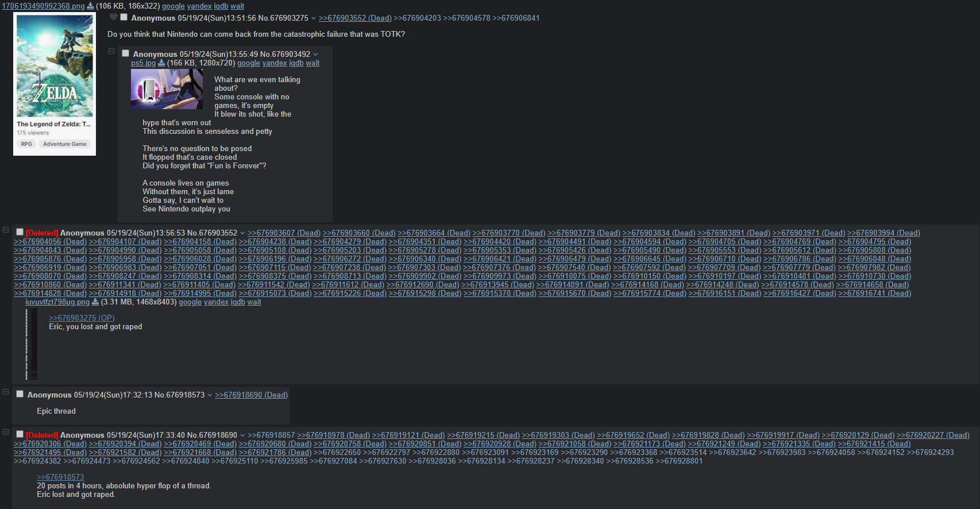Follow the >>676904578 reply link on OP
980x509 pixels.
467,18
